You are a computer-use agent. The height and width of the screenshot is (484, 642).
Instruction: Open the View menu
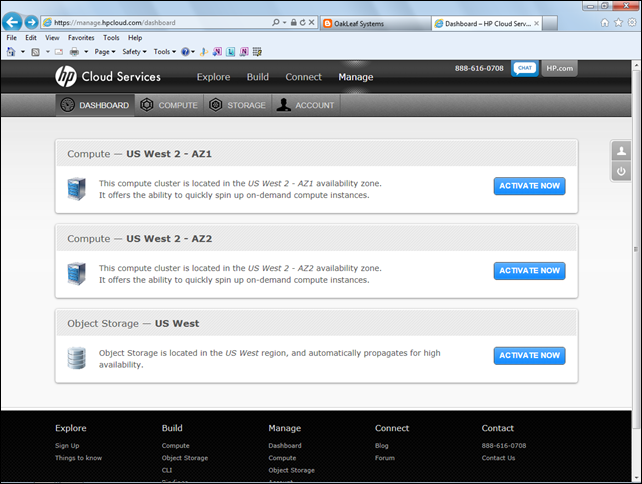click(x=52, y=38)
